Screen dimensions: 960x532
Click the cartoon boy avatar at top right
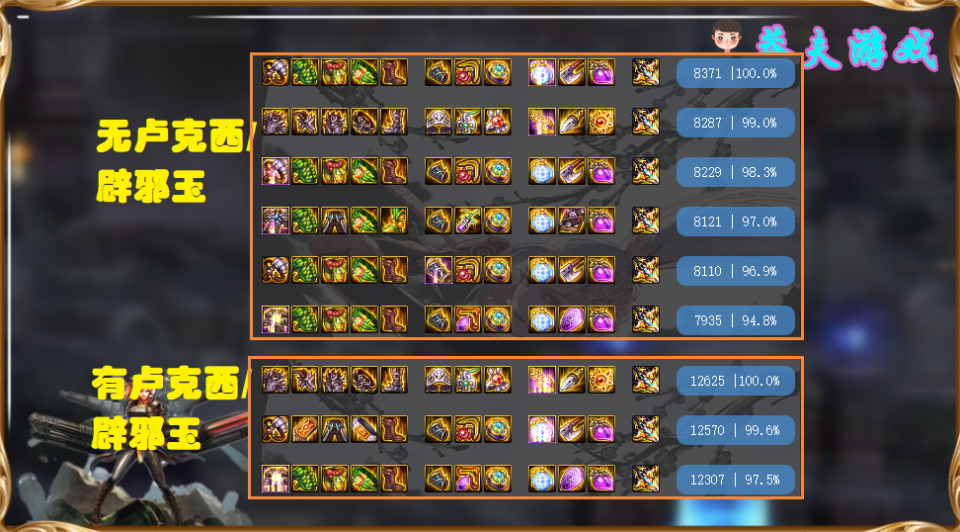click(x=727, y=36)
